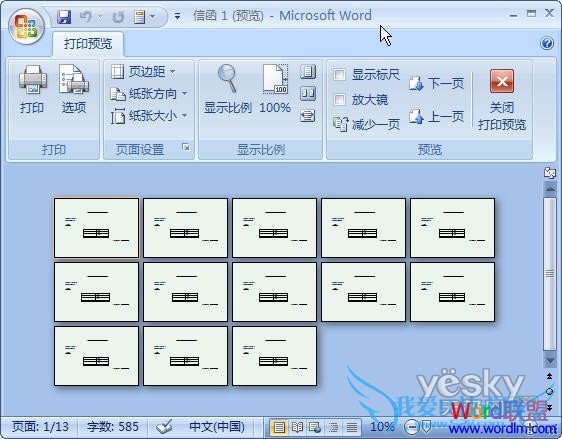The width and height of the screenshot is (562, 439).
Task: Click the vertical scrollbar down arrow
Action: (x=549, y=360)
